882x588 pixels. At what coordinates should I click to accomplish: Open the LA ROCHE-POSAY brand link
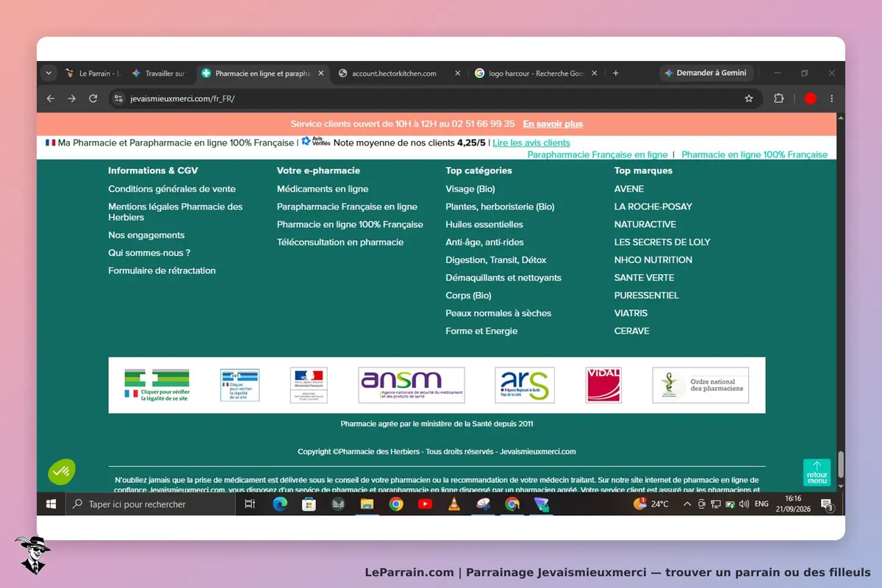click(x=653, y=207)
